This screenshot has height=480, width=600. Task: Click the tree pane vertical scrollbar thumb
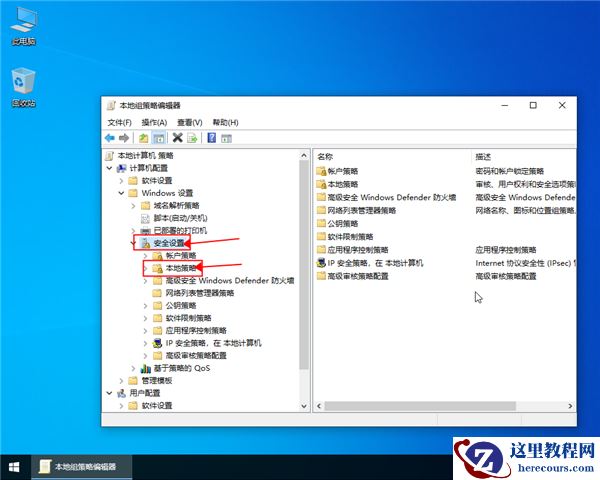[x=304, y=265]
